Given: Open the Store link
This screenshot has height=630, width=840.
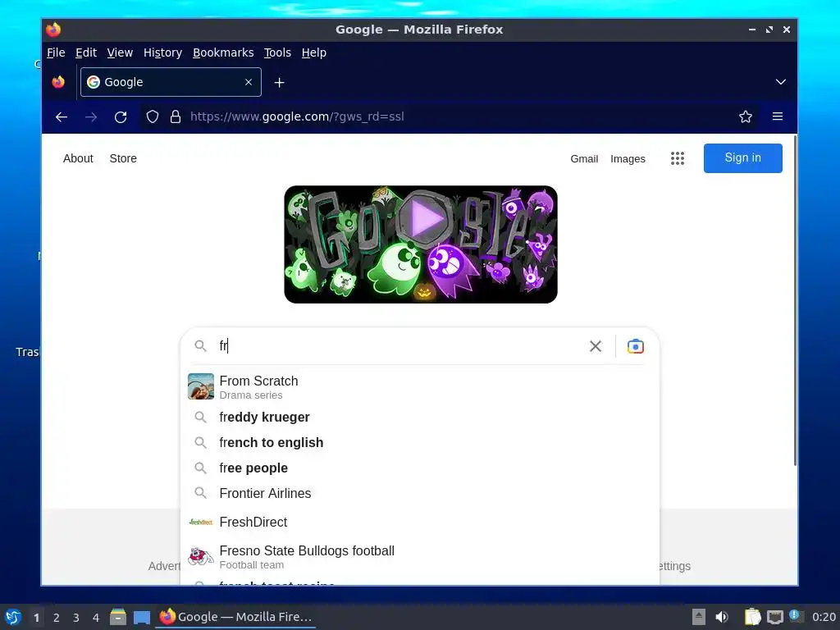Looking at the screenshot, I should (123, 158).
